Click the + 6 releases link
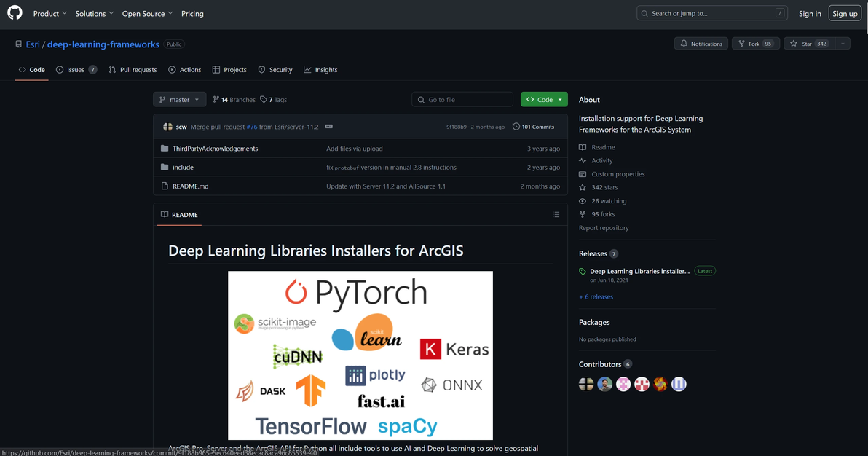868x456 pixels. pyautogui.click(x=596, y=297)
